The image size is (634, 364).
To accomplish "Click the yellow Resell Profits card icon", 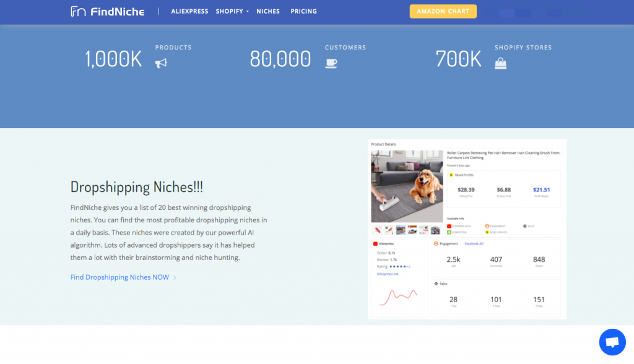I will coord(451,175).
